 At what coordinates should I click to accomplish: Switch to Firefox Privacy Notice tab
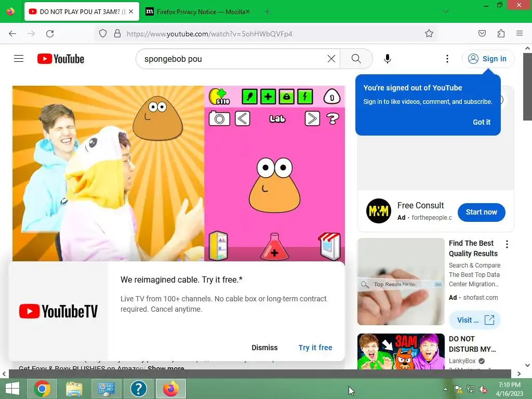point(197,11)
